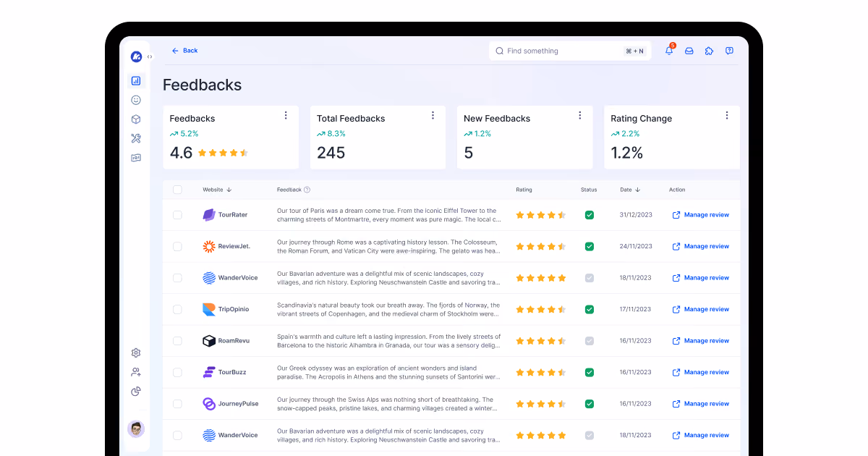Go Back using the arrow link
The width and height of the screenshot is (868, 456).
pyautogui.click(x=184, y=51)
